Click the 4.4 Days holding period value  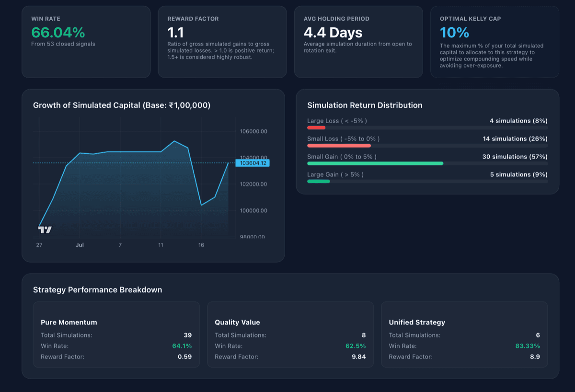[x=333, y=33]
